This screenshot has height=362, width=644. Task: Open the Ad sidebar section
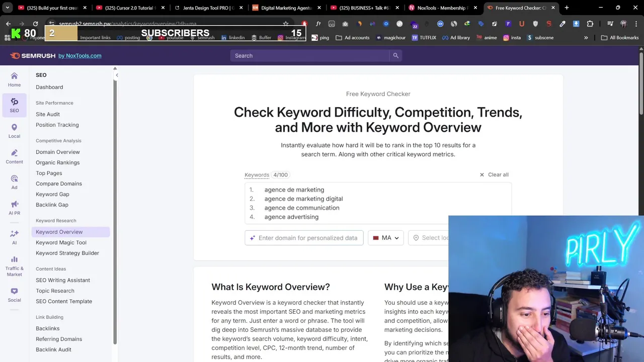[x=14, y=182]
